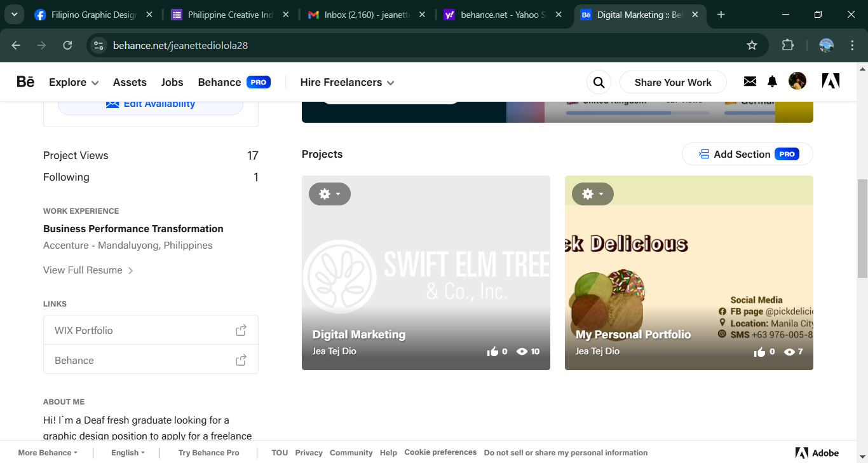Viewport: 868px width, 463px height.
Task: Open the Jobs menu item
Action: pyautogui.click(x=172, y=82)
